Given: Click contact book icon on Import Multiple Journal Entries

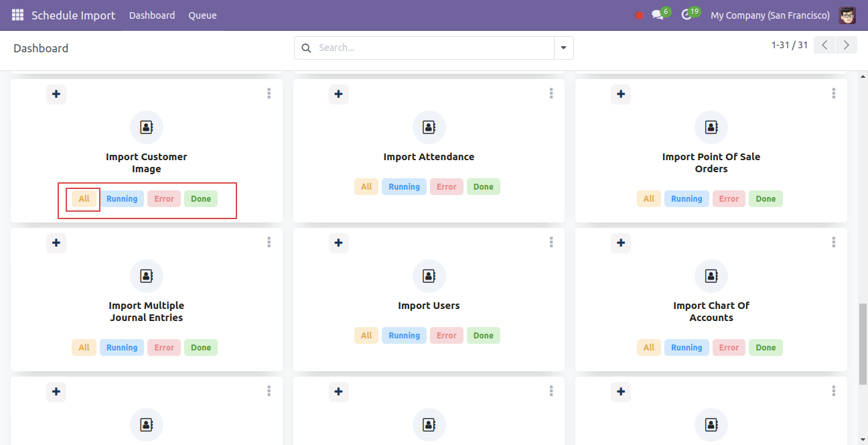Looking at the screenshot, I should (x=146, y=276).
